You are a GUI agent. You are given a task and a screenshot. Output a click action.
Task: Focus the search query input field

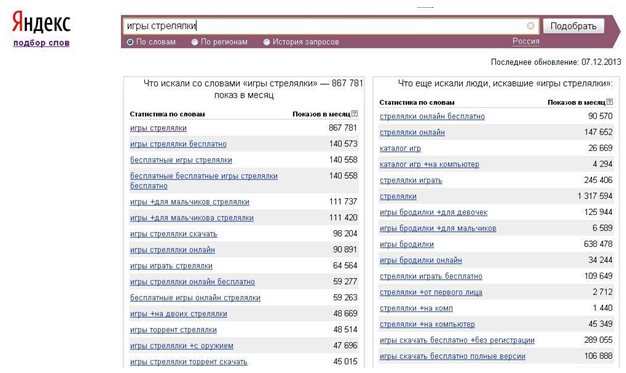point(331,26)
